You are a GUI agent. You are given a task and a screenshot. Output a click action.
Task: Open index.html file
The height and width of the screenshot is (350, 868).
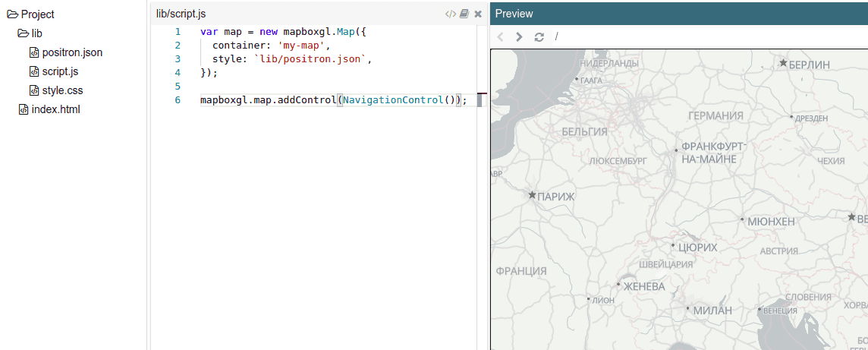(x=56, y=109)
